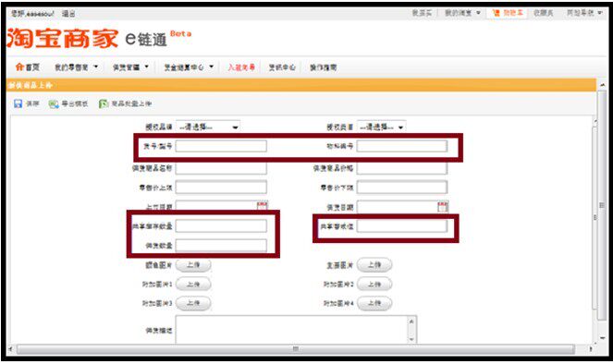Open 操作指南 menu item

click(x=323, y=67)
